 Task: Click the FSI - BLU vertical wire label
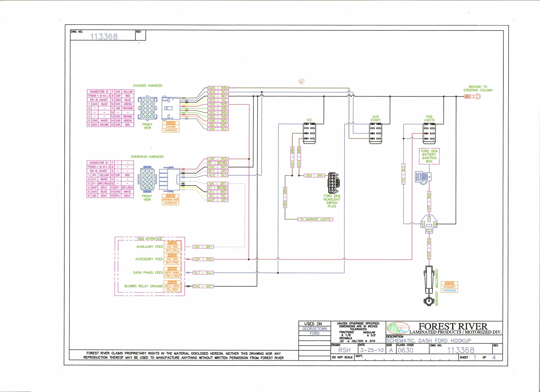click(x=403, y=174)
